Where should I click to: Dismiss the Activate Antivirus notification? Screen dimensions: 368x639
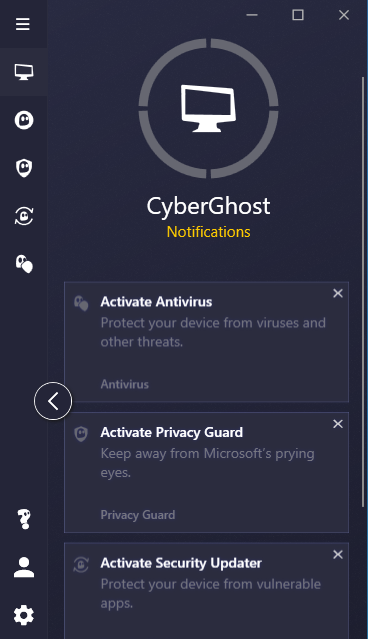[337, 293]
